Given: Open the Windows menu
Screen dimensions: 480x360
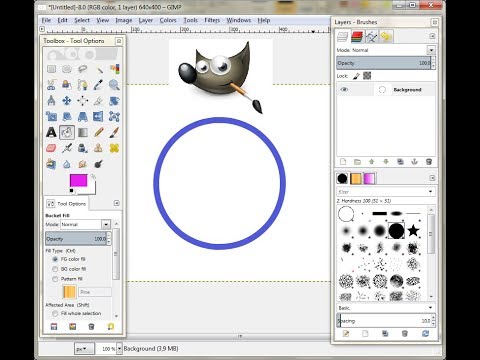Looking at the screenshot, I should 239,20.
